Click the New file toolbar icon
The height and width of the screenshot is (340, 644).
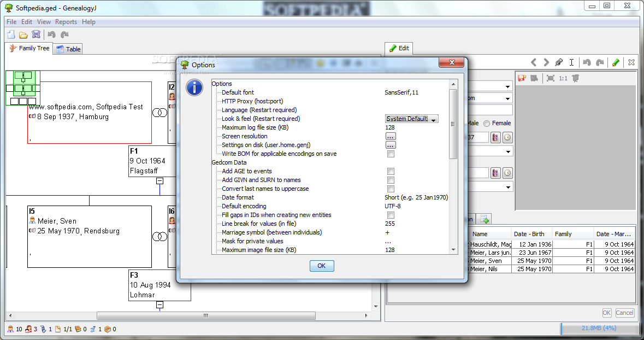pyautogui.click(x=11, y=34)
